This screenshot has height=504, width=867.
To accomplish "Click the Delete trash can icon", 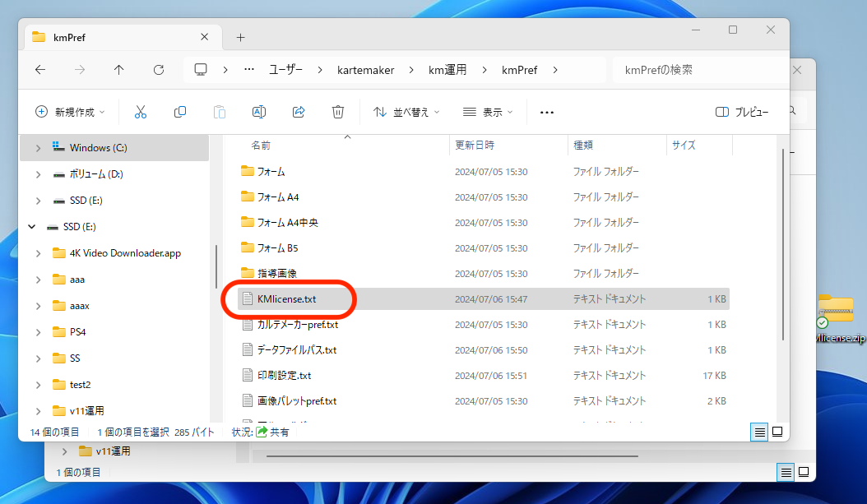I will (337, 112).
